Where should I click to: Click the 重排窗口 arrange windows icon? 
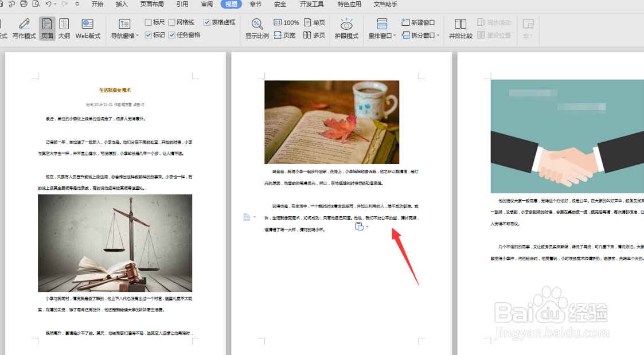point(382,24)
